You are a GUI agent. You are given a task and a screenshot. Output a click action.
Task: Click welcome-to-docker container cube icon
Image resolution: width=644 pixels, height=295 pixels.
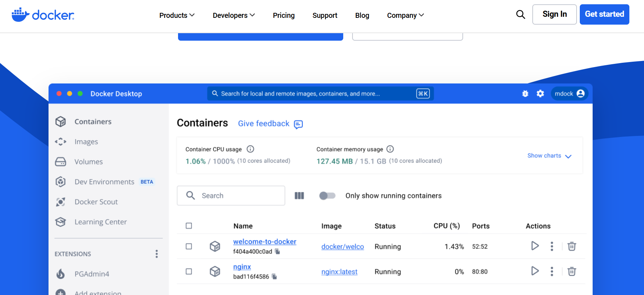coord(215,246)
